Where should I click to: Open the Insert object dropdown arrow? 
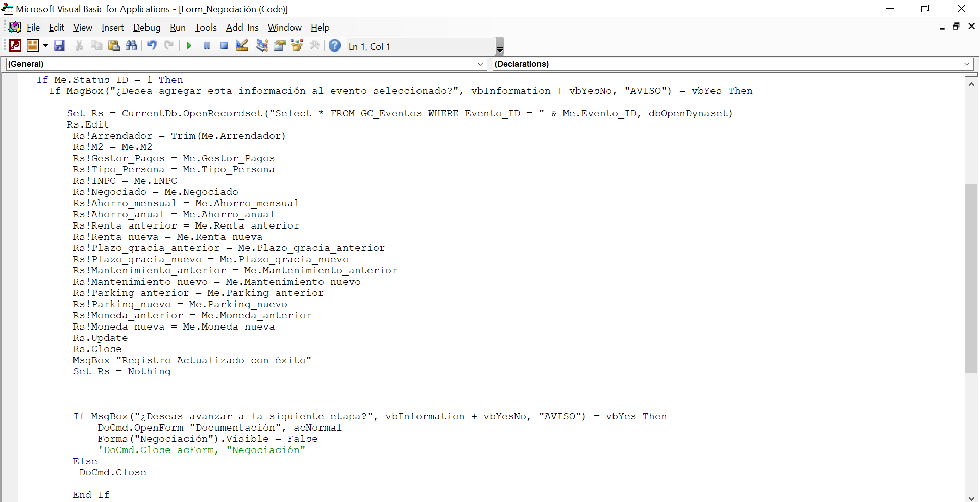tap(45, 46)
